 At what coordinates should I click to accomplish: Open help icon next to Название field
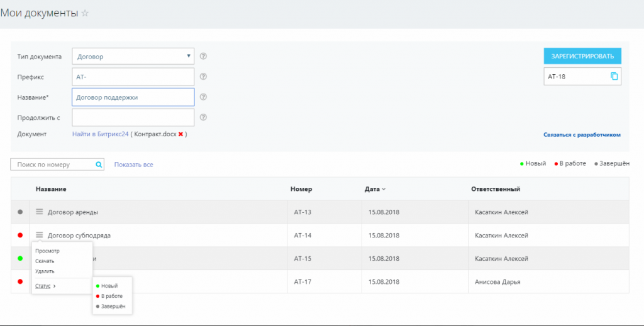203,97
